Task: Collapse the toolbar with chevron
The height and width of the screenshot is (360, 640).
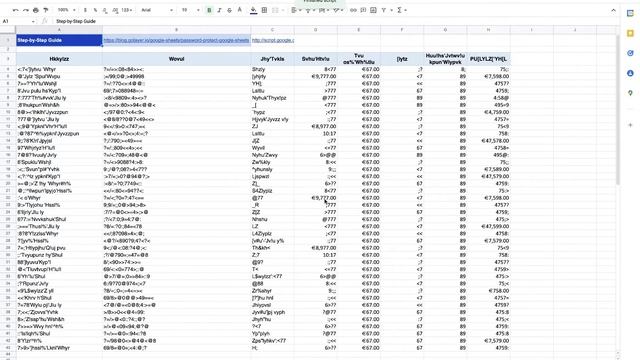Action: pos(613,11)
